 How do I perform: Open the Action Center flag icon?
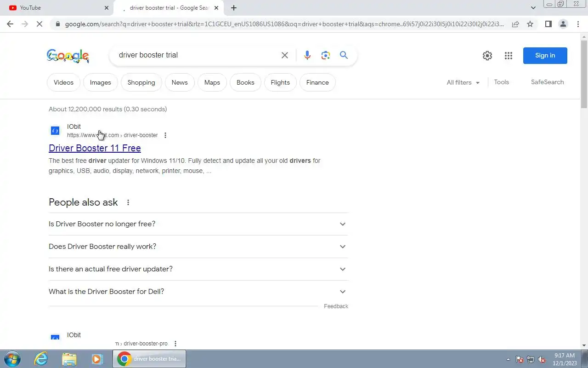click(520, 360)
